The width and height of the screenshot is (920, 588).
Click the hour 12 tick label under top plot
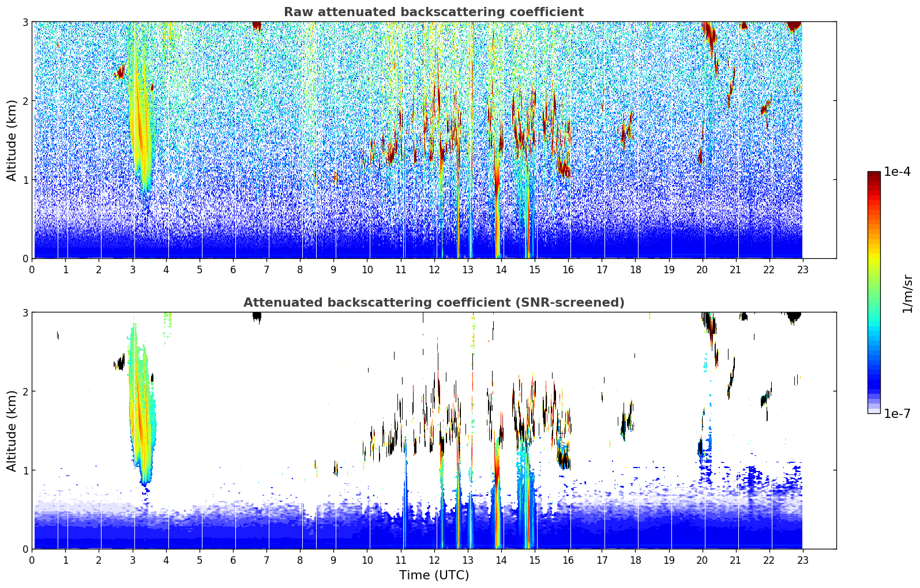click(434, 269)
